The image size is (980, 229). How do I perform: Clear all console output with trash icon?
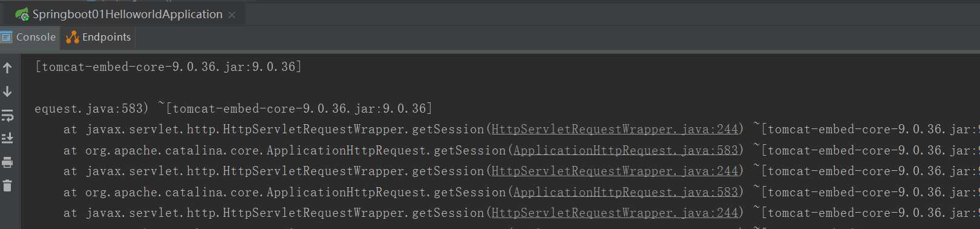coord(7,185)
